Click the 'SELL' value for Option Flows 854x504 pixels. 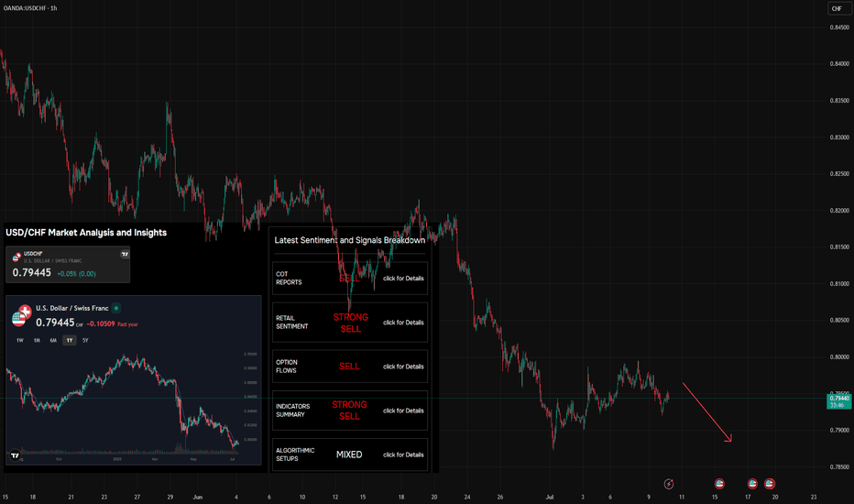click(349, 367)
